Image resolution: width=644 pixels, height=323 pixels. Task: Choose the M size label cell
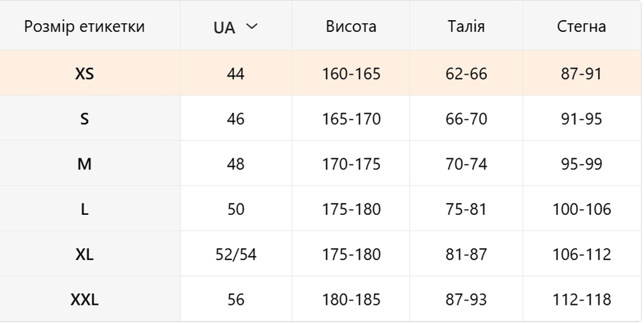(x=90, y=163)
